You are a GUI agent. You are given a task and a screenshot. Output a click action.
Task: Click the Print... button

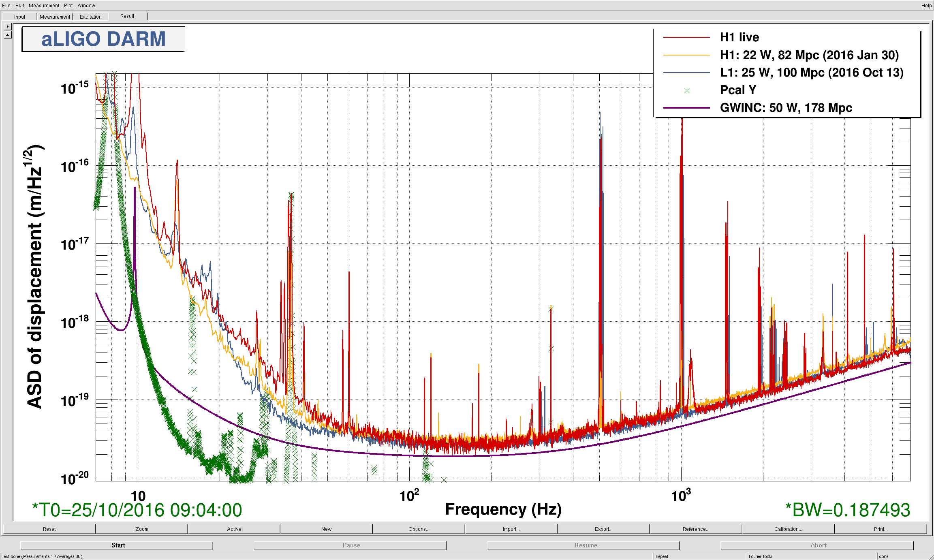point(881,529)
